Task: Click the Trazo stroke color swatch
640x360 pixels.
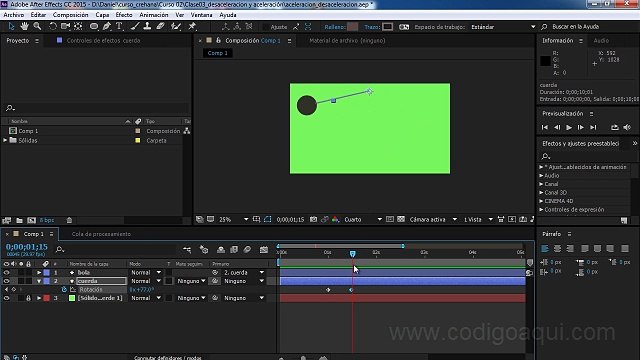Action: pos(387,27)
